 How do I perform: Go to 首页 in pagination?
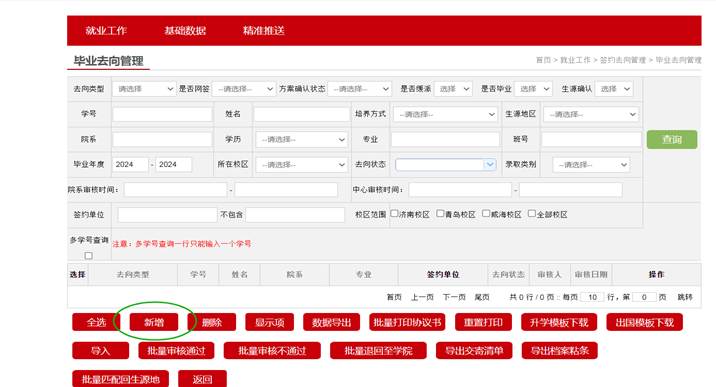pos(394,297)
